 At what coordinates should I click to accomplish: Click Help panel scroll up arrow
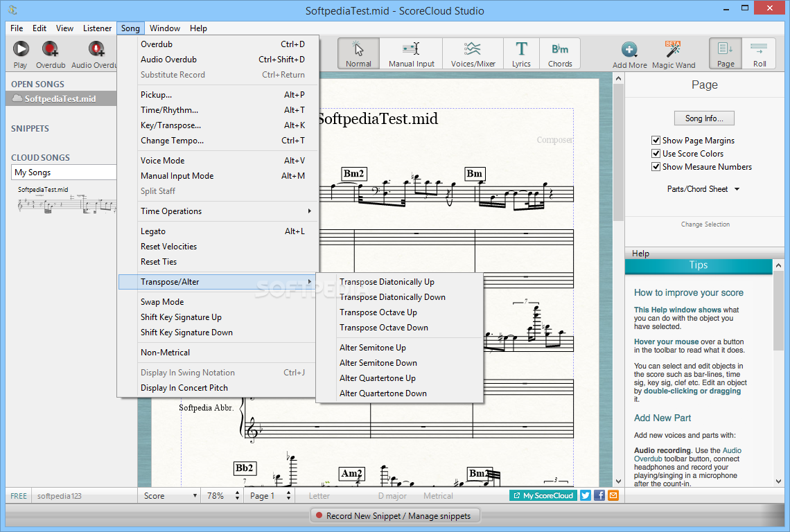click(778, 265)
